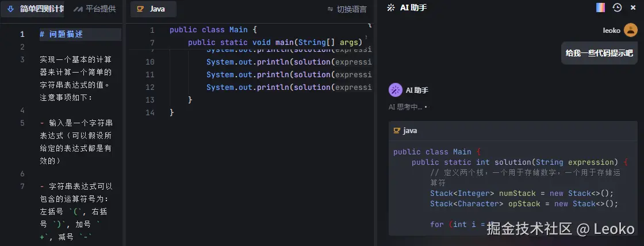Select the 简单四则计算 problem tab
The height and width of the screenshot is (246, 644).
point(41,9)
